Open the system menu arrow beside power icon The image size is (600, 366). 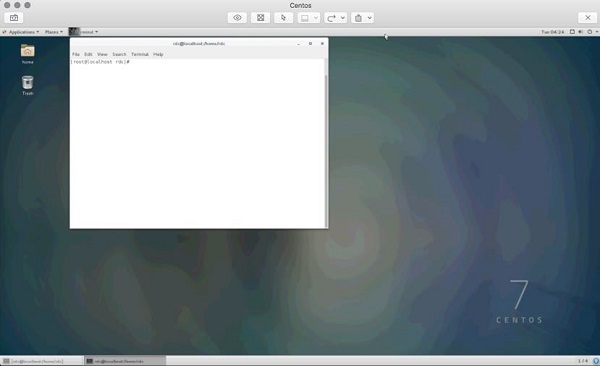pos(597,32)
